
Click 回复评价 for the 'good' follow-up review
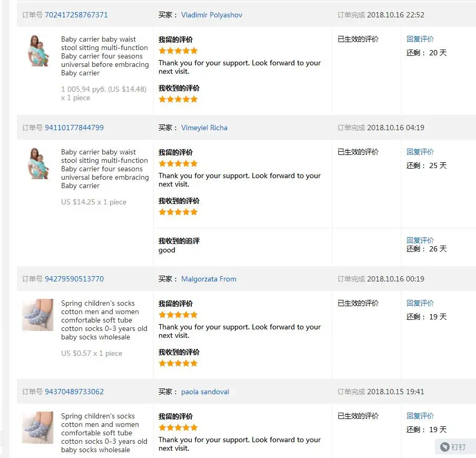point(420,240)
